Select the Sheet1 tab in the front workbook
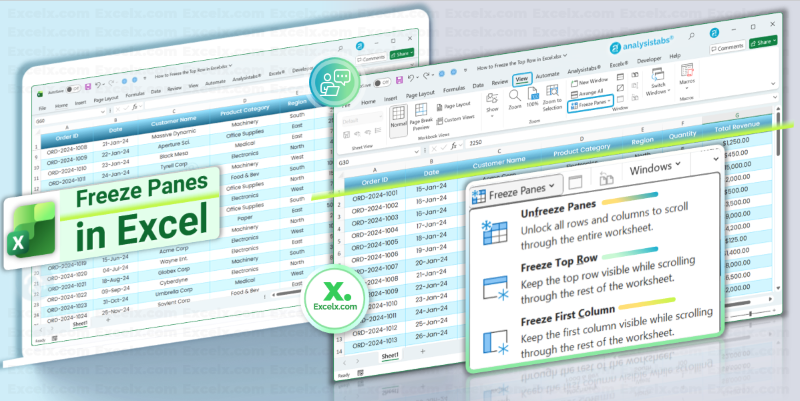 pos(390,357)
